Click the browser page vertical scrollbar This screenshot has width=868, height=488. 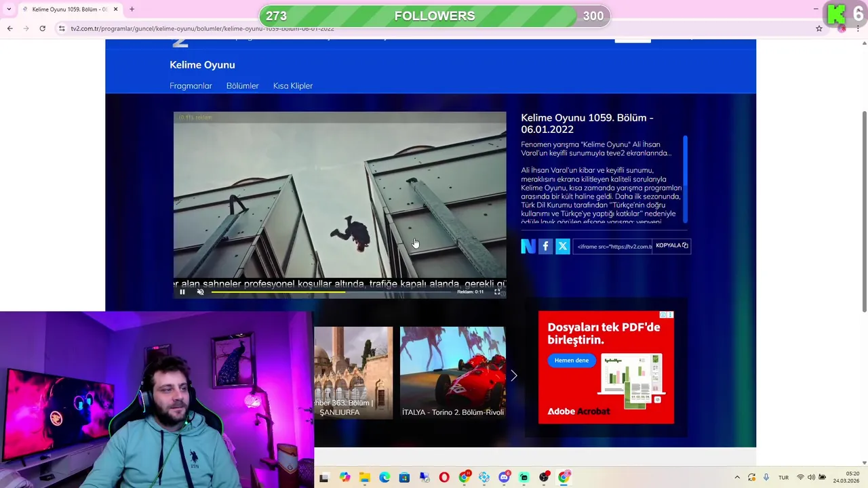863,210
